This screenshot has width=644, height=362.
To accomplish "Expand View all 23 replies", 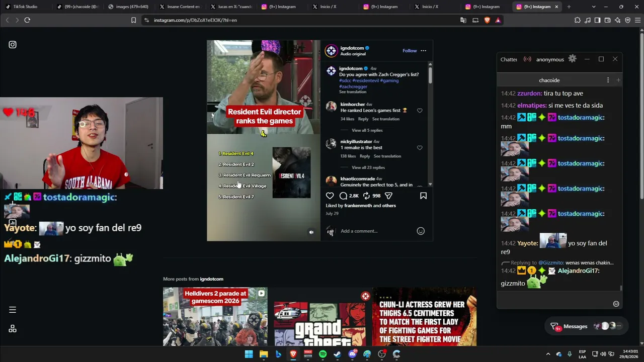I will (368, 167).
